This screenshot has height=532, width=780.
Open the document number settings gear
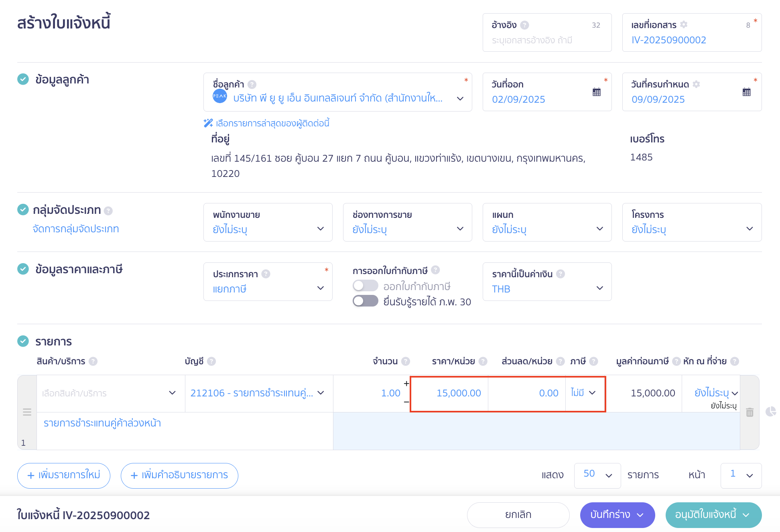point(683,24)
